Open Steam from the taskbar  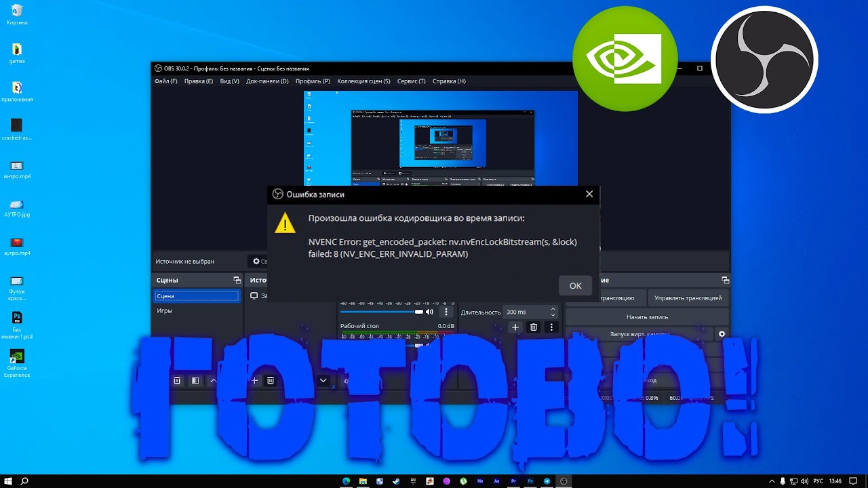(396, 481)
